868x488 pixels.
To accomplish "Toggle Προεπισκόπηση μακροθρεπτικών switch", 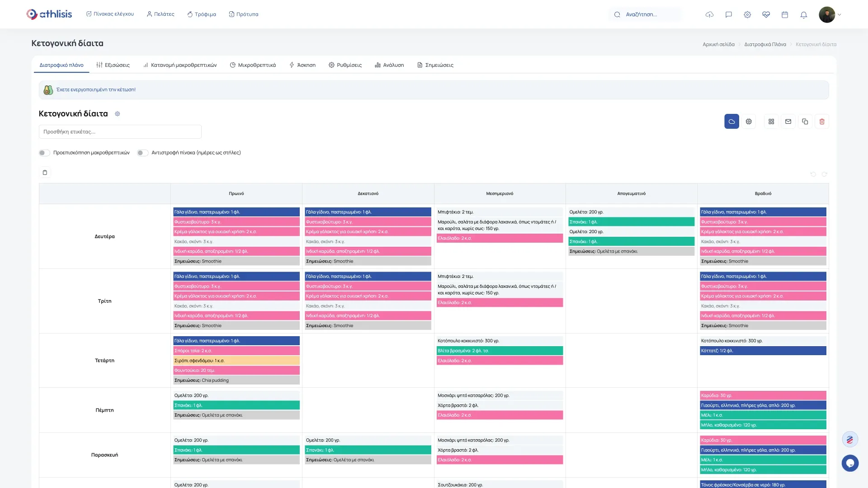I will coord(44,153).
